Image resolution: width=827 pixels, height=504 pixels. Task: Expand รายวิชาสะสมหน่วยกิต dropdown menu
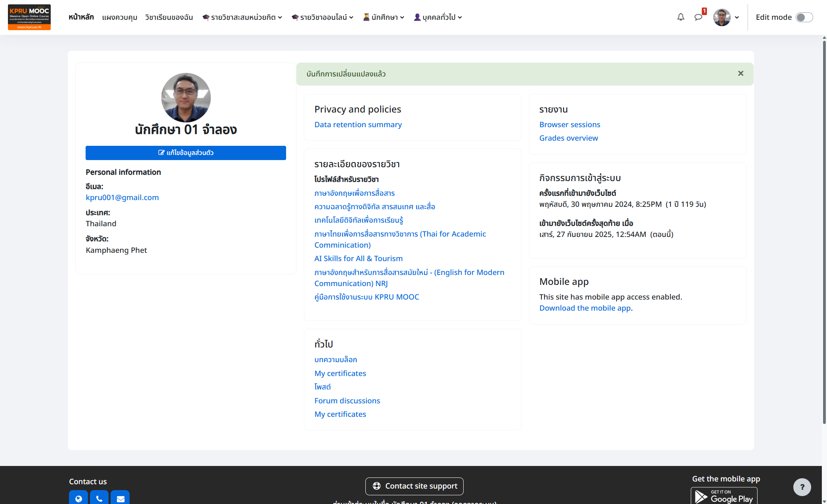pos(242,17)
